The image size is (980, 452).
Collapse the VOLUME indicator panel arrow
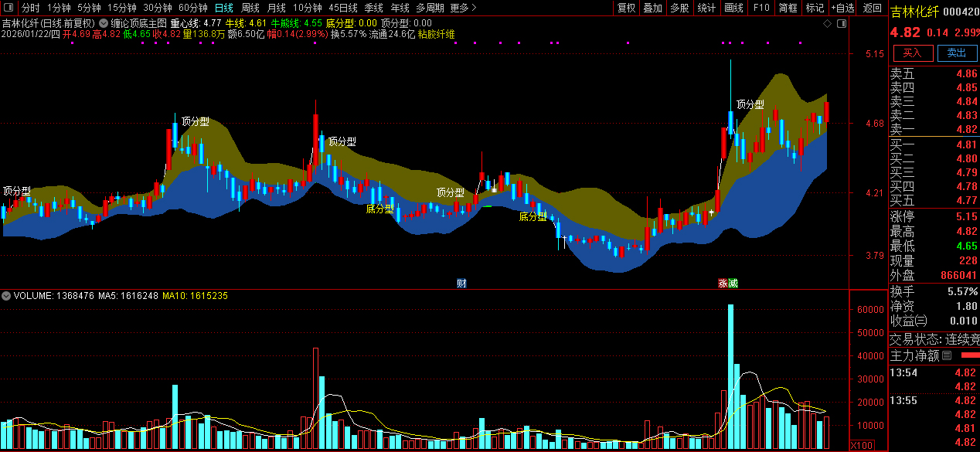[6, 296]
